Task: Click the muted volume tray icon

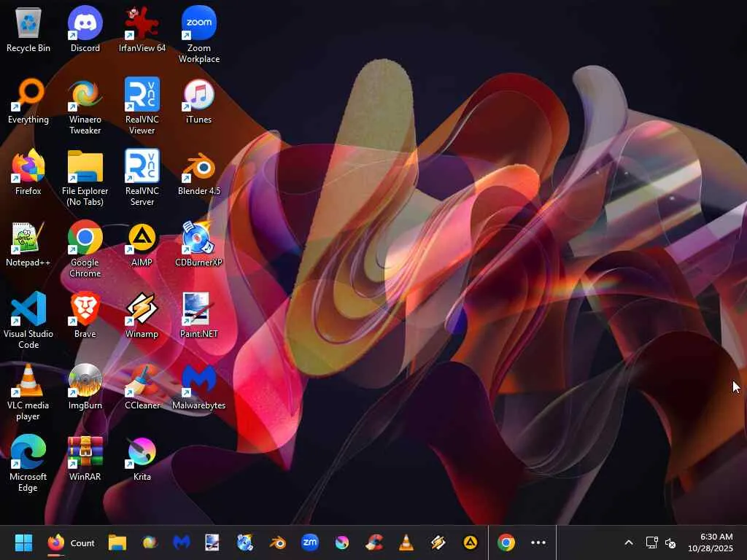Action: 670,542
